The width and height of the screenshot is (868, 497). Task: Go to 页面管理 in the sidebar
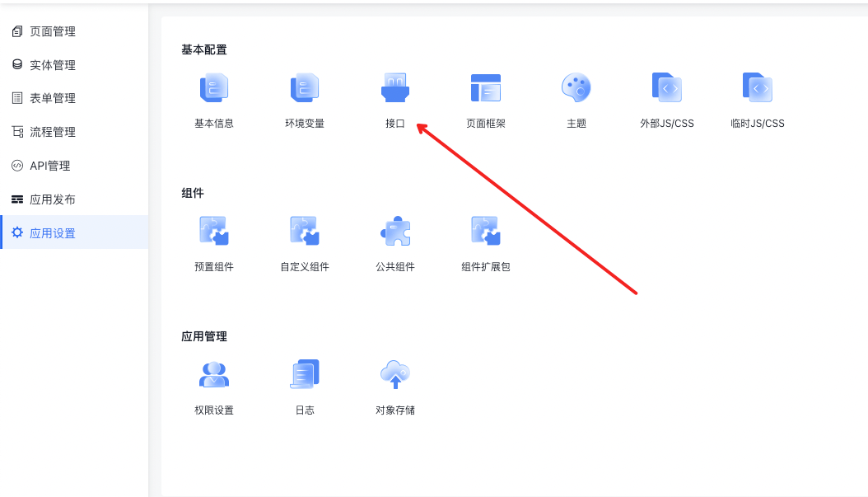pos(53,31)
